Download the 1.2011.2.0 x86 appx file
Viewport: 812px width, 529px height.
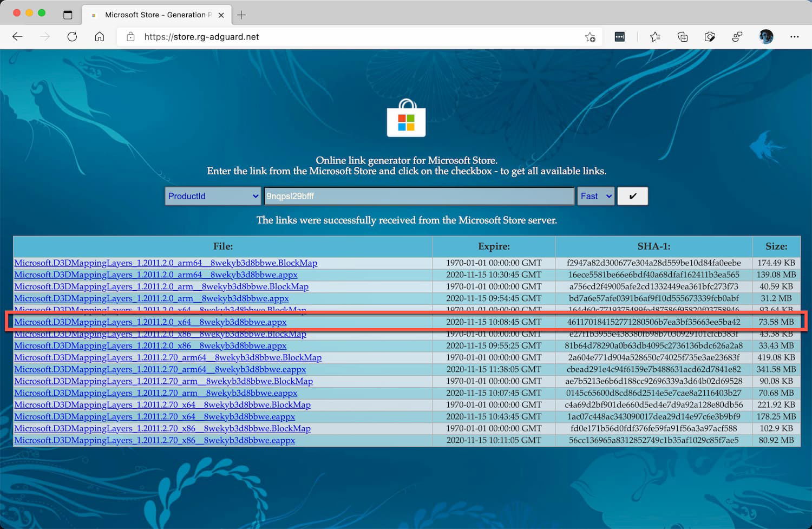(150, 345)
